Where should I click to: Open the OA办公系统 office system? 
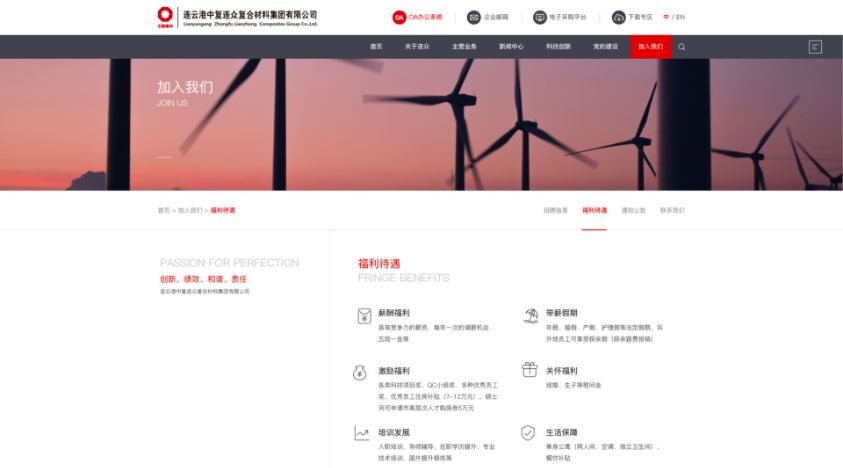coord(417,17)
